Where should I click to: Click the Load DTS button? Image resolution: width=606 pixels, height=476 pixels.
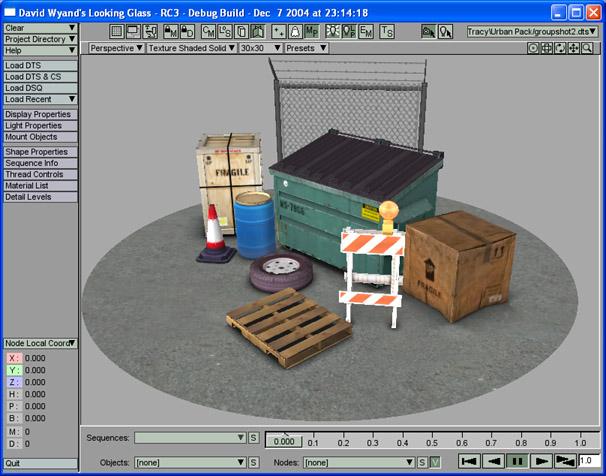(39, 66)
